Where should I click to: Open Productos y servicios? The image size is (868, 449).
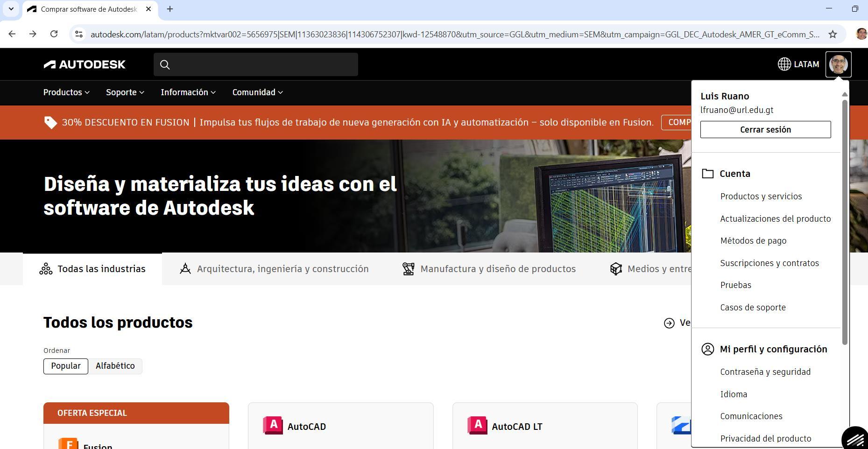pos(761,196)
